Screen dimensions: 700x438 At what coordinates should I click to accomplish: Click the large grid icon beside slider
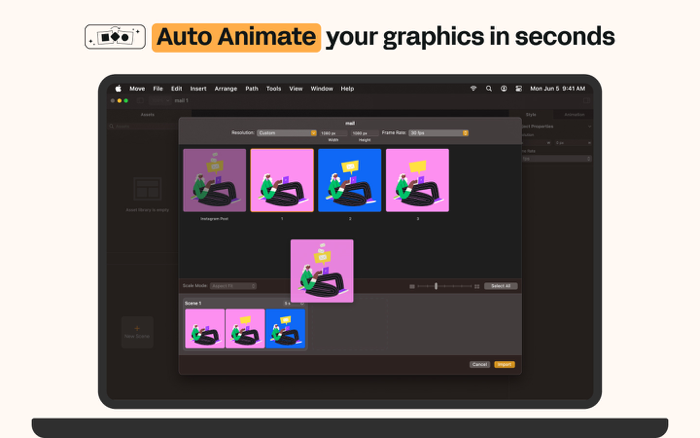(x=477, y=286)
